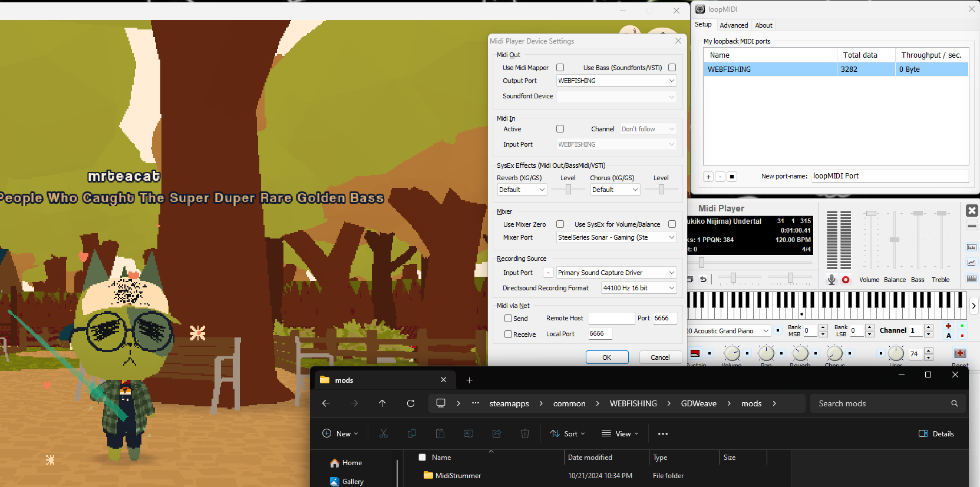Open the Recording Input Port dropdown
This screenshot has height=487, width=980.
point(616,273)
